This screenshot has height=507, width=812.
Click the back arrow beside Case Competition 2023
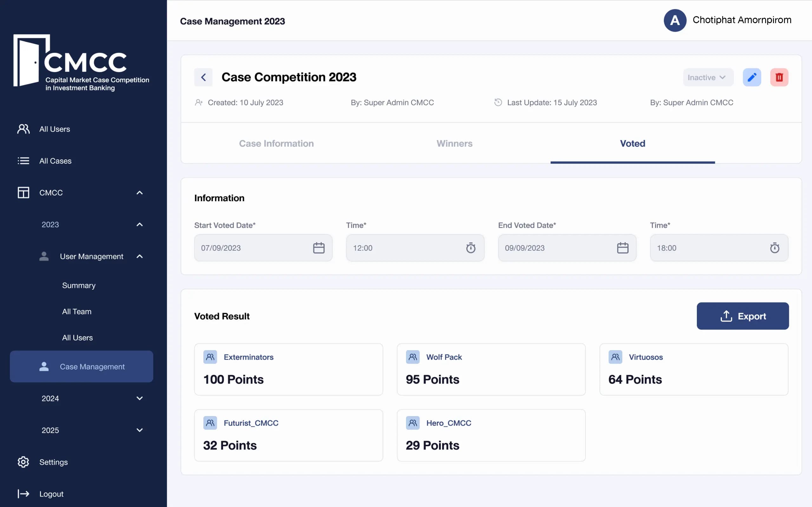tap(203, 77)
